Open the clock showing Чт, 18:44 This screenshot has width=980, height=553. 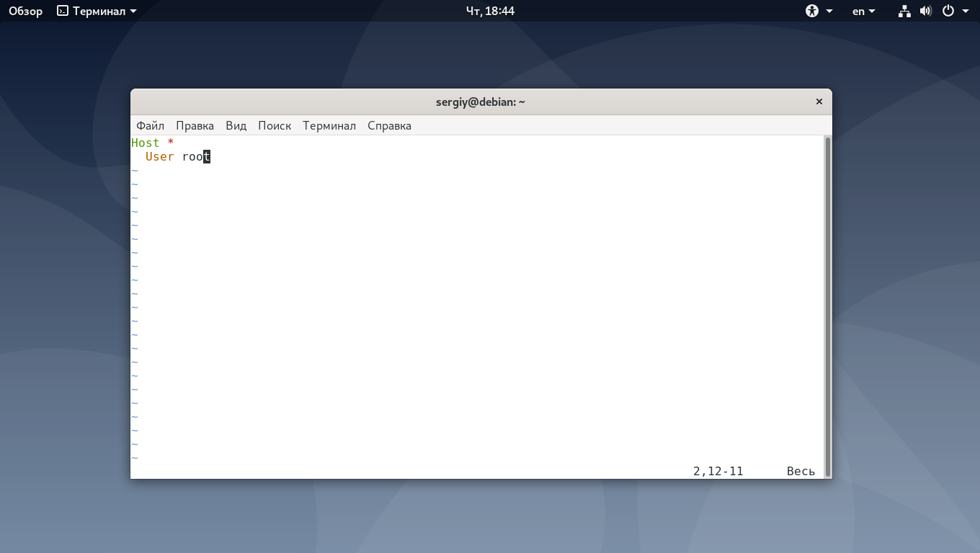[x=490, y=11]
